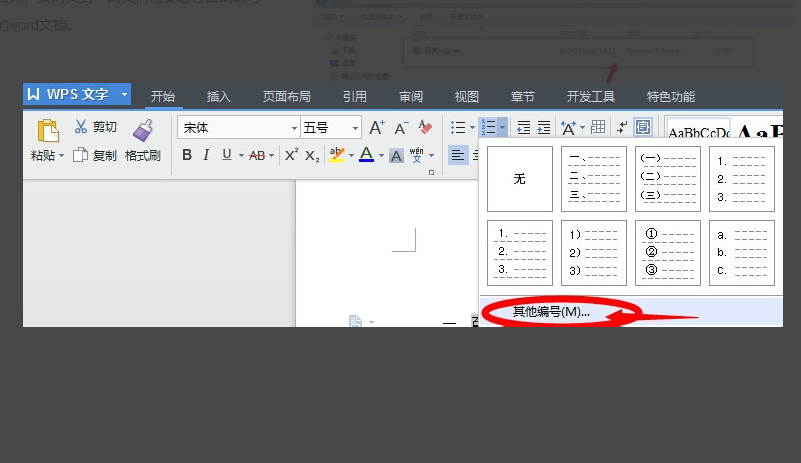
Task: Expand the numbering list dropdown arrow
Action: pos(503,127)
